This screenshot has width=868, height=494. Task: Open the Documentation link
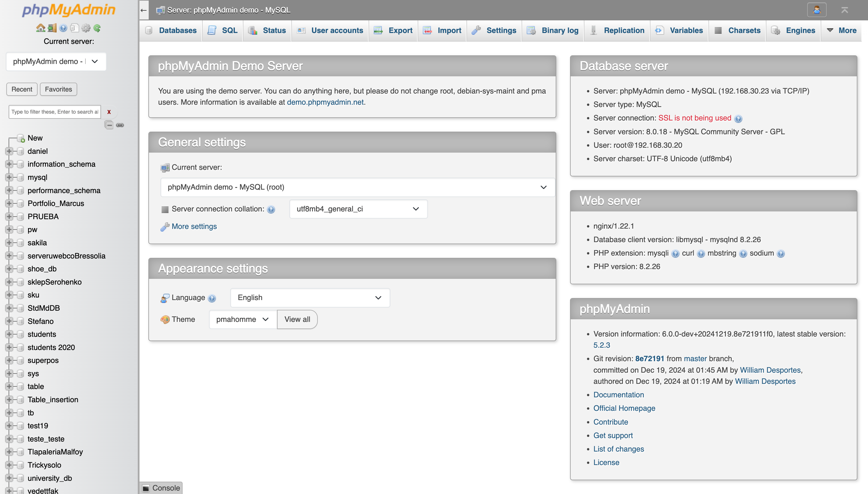click(x=619, y=394)
